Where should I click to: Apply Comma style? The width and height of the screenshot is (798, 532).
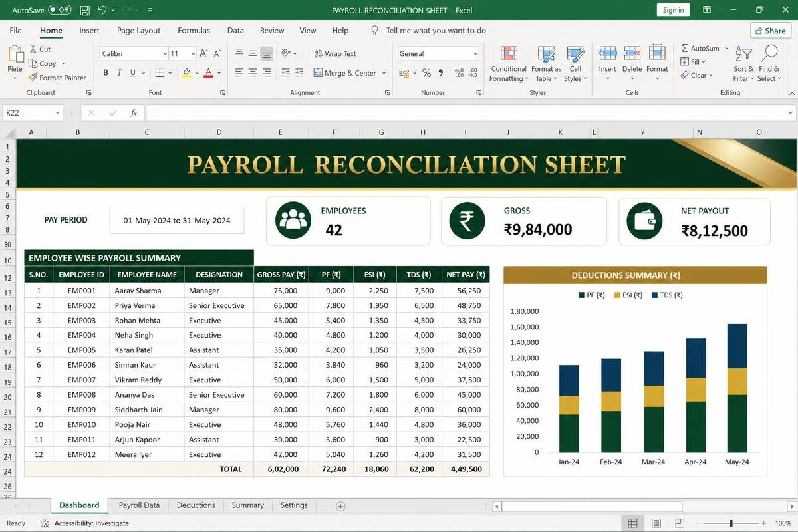(x=440, y=73)
